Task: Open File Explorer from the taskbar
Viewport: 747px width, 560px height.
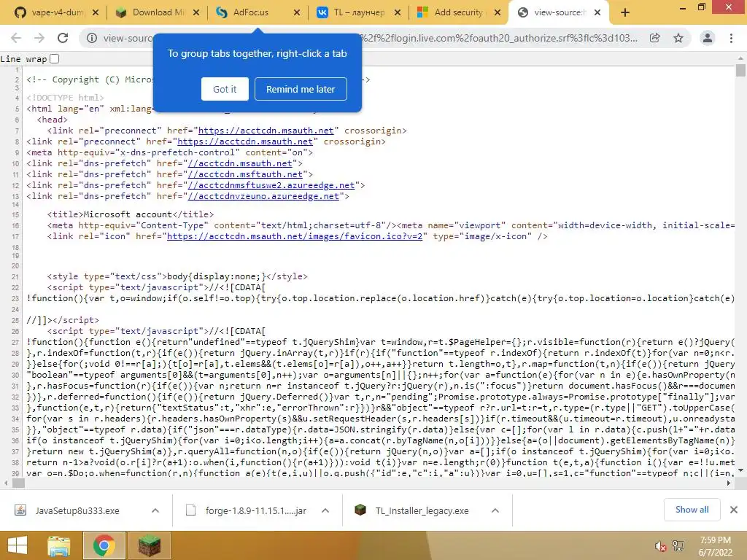Action: tap(59, 545)
